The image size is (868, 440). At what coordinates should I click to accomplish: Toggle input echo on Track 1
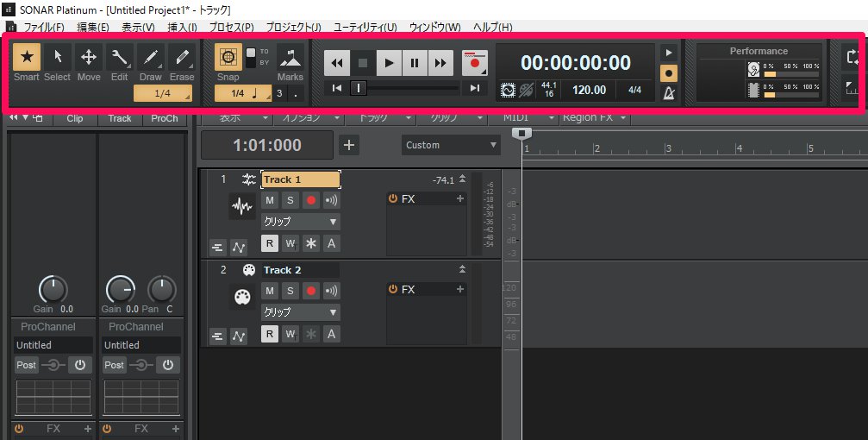pos(332,200)
